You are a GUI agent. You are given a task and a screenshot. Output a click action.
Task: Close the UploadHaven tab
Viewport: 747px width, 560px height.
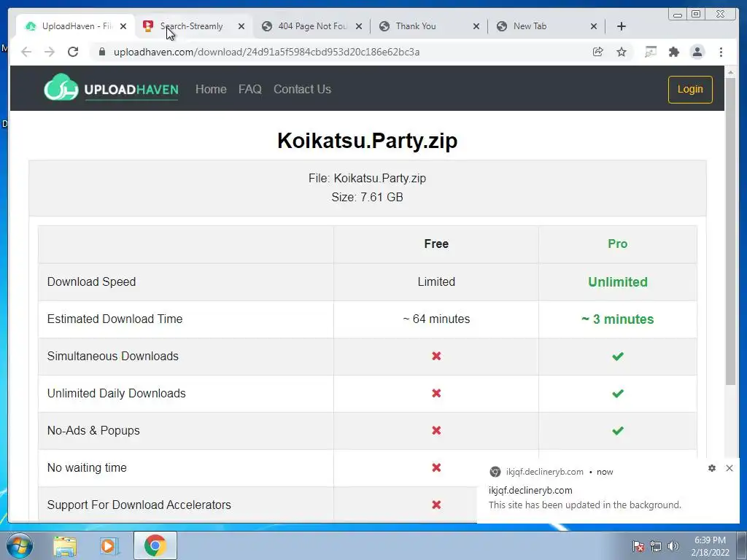pyautogui.click(x=123, y=26)
